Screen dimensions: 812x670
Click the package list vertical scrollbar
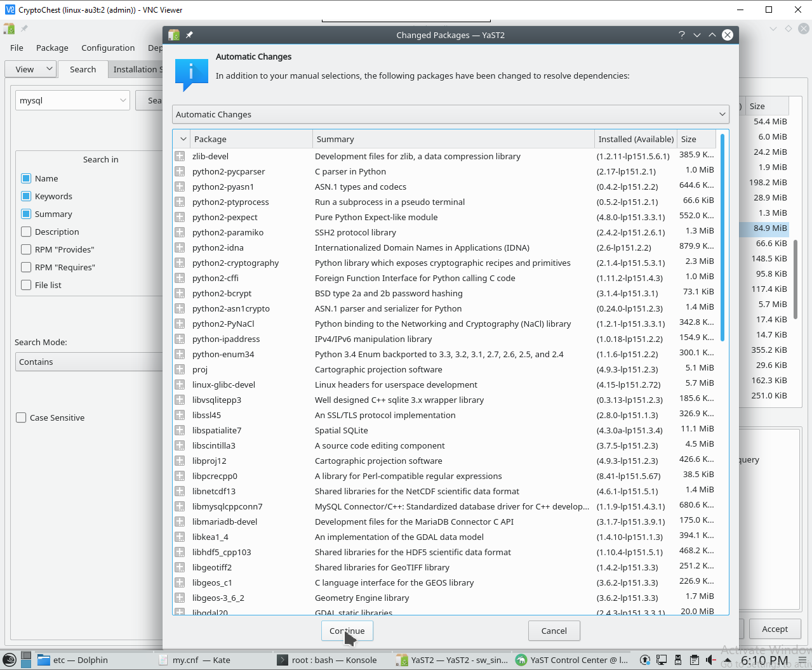(722, 237)
